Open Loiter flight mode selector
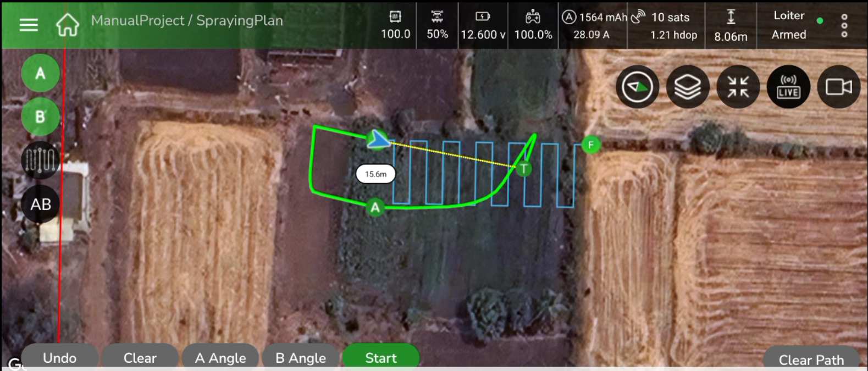The height and width of the screenshot is (371, 868). [x=789, y=15]
